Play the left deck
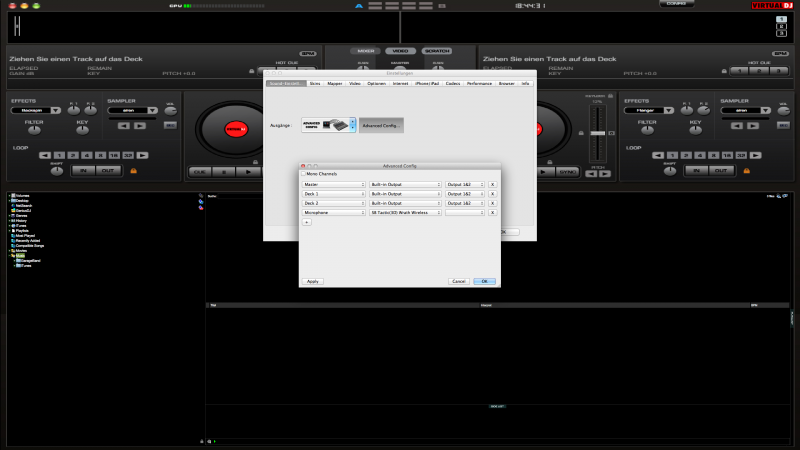This screenshot has width=800, height=450. pos(248,172)
